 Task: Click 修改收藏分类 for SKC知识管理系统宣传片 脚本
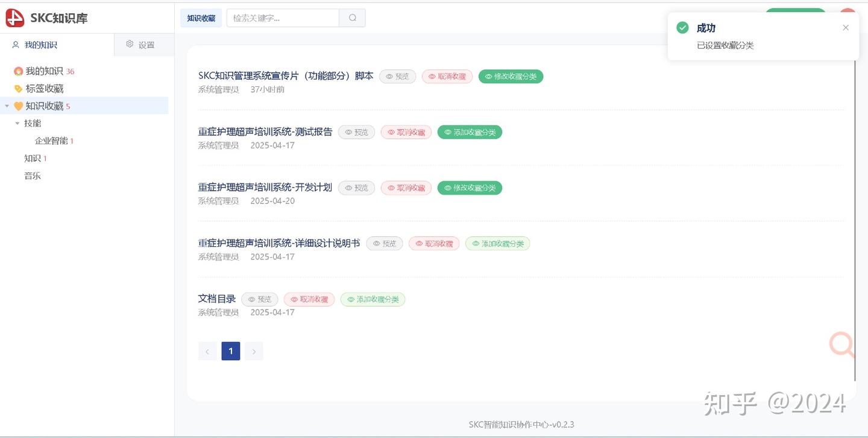tap(511, 77)
